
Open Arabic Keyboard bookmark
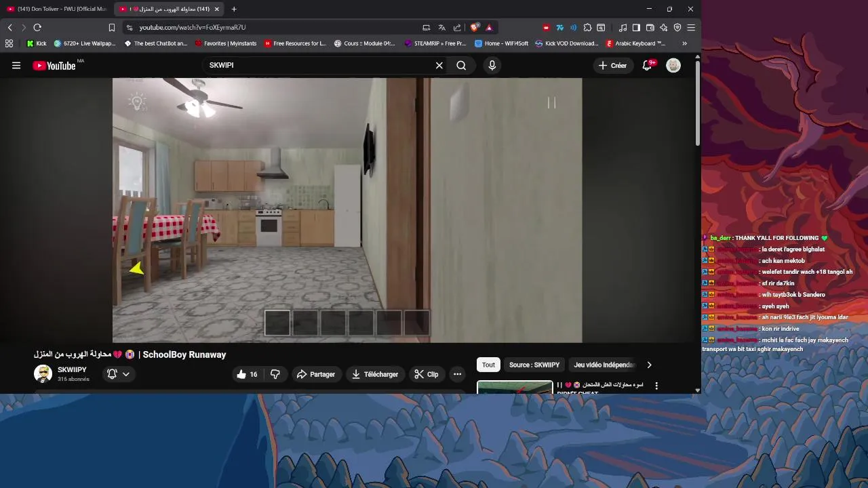coord(636,43)
